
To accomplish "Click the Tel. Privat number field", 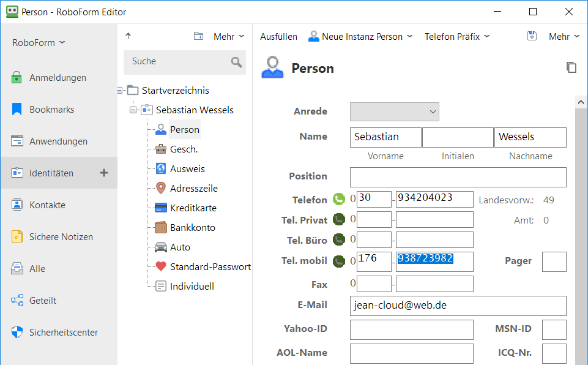I will pyautogui.click(x=434, y=219).
